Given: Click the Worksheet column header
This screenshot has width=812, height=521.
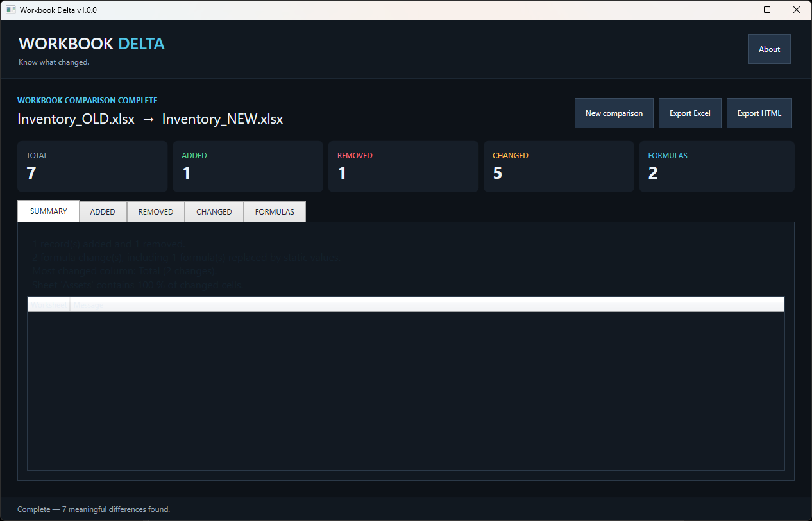Looking at the screenshot, I should pos(49,305).
